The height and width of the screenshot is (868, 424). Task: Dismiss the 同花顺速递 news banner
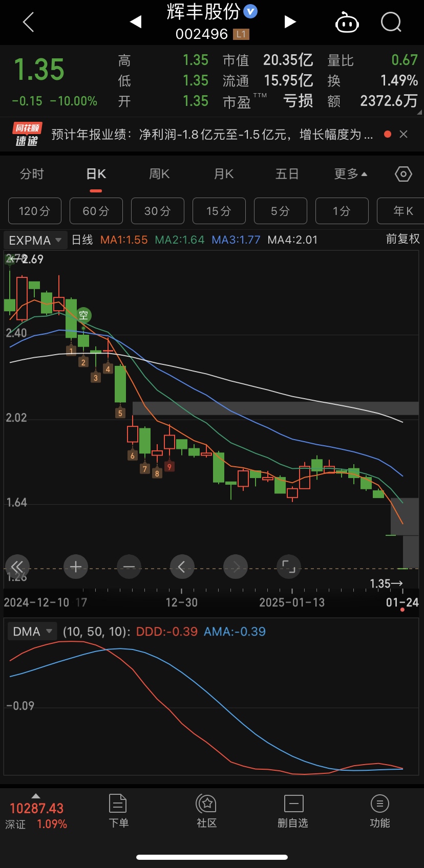pos(404,134)
